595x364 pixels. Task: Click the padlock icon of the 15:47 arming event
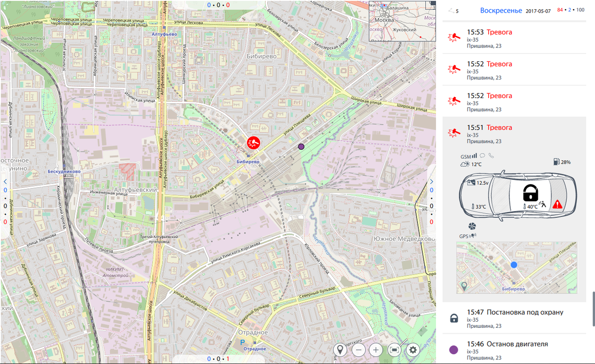(x=454, y=318)
